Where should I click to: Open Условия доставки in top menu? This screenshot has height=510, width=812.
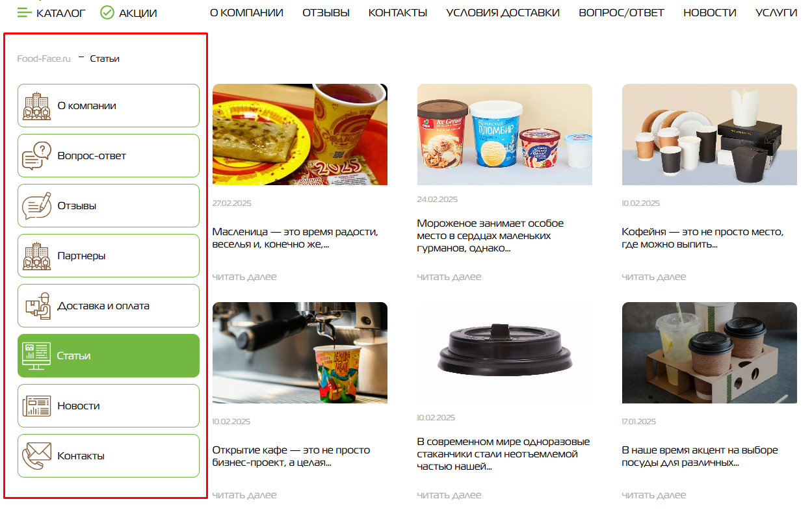point(503,12)
